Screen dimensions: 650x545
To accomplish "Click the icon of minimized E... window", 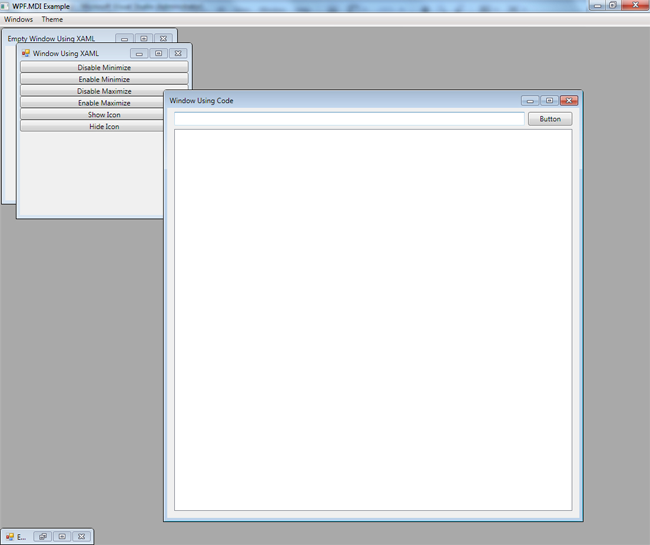I will click(10, 537).
